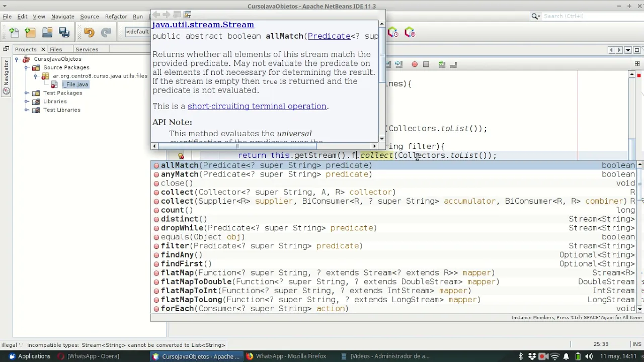This screenshot has width=644, height=362.
Task: Switch to the Services tab
Action: pyautogui.click(x=87, y=49)
